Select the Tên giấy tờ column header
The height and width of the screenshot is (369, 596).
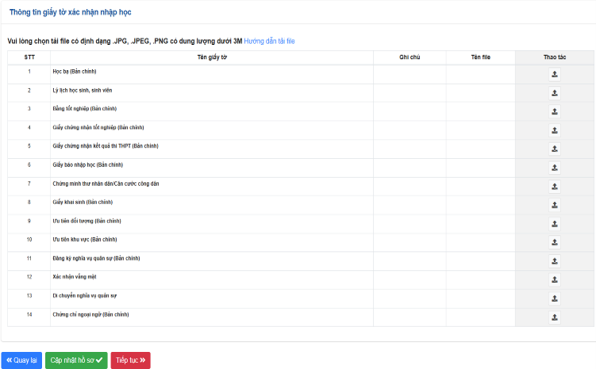tap(212, 57)
